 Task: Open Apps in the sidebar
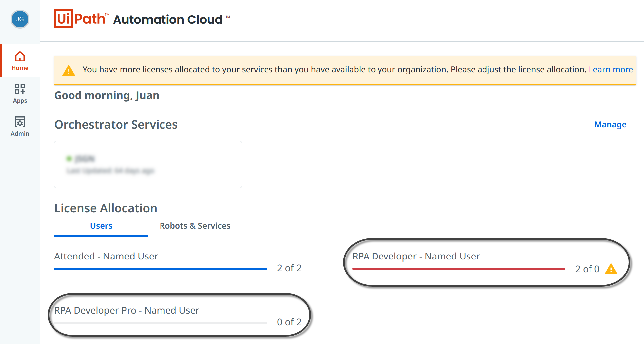pos(20,93)
